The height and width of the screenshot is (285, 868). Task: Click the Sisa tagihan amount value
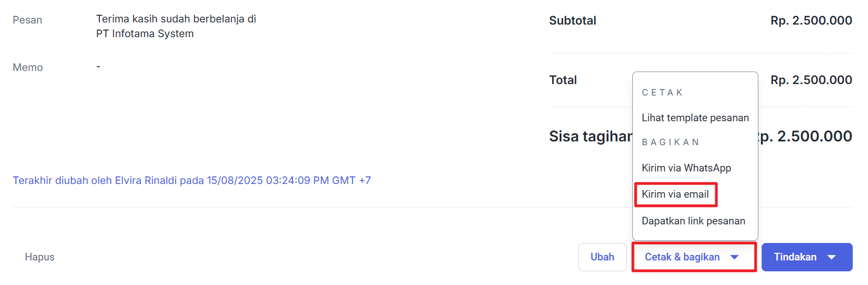click(x=807, y=136)
